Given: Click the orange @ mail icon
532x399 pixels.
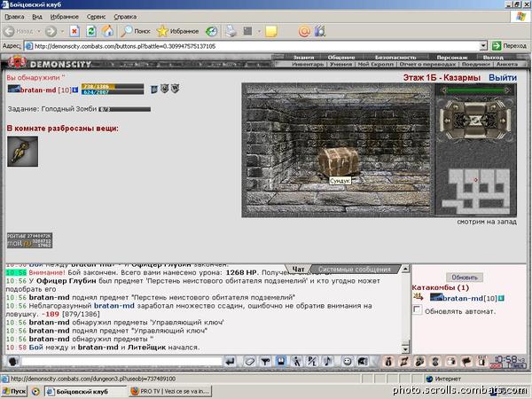Looking at the screenshot, I should click(304, 32).
